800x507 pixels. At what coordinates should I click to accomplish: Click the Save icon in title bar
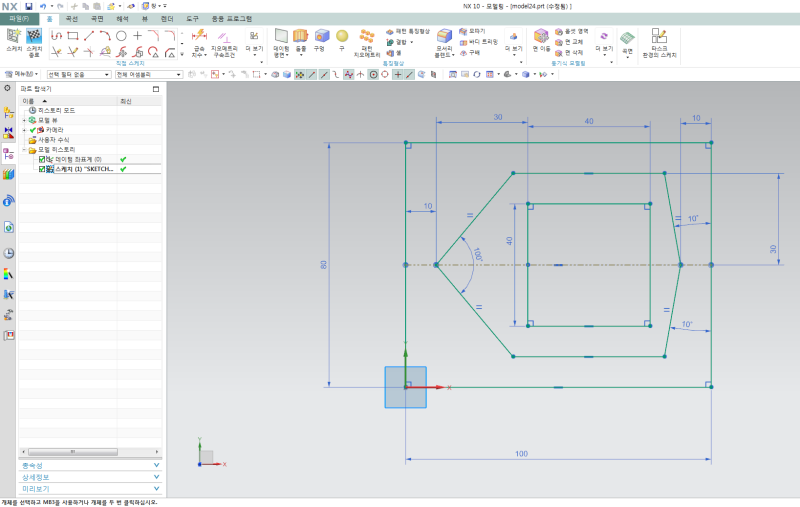(x=29, y=6)
